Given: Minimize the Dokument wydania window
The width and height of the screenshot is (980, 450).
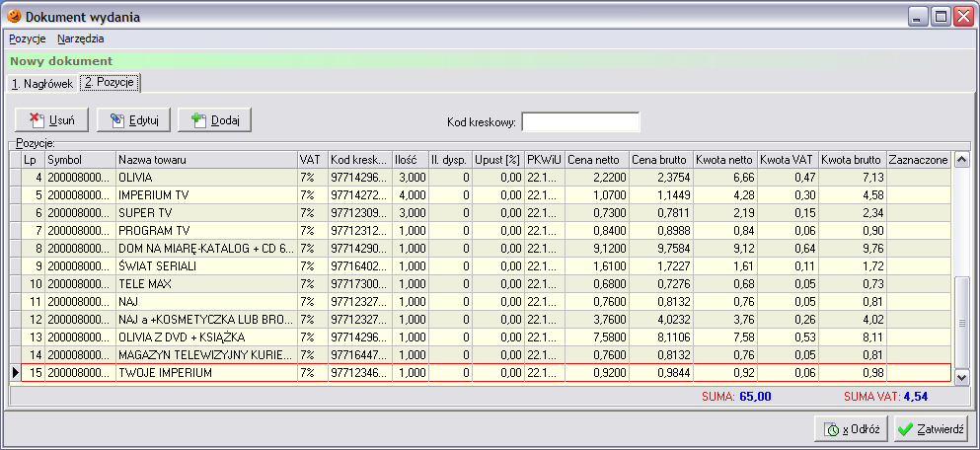Looking at the screenshot, I should click(918, 17).
